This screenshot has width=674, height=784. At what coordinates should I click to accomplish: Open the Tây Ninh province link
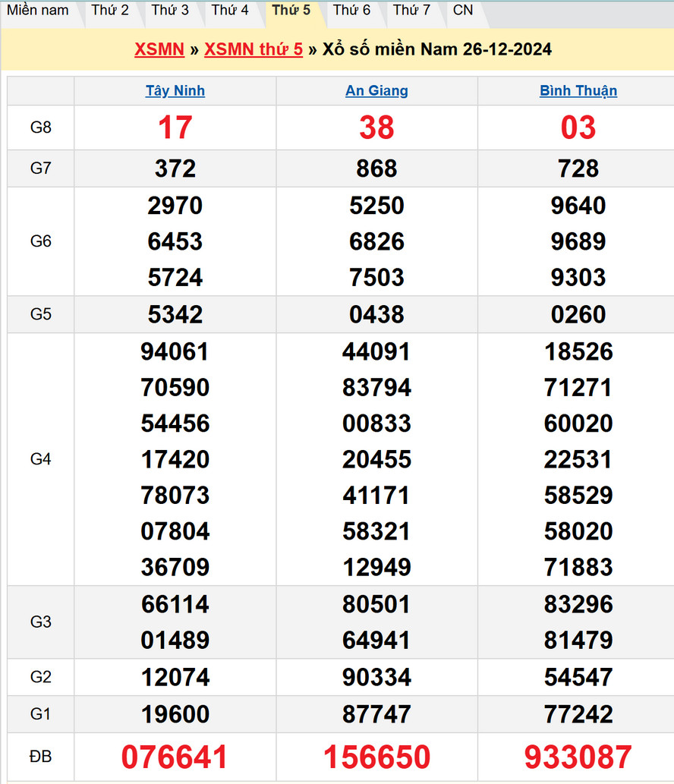click(175, 91)
